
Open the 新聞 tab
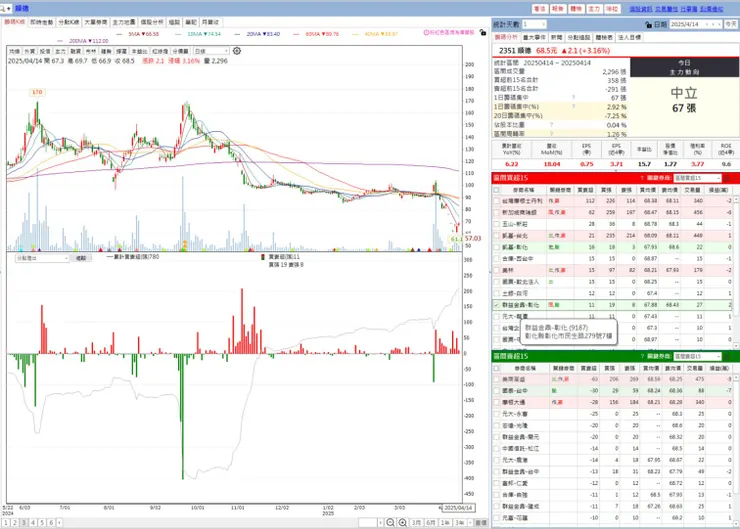556,37
